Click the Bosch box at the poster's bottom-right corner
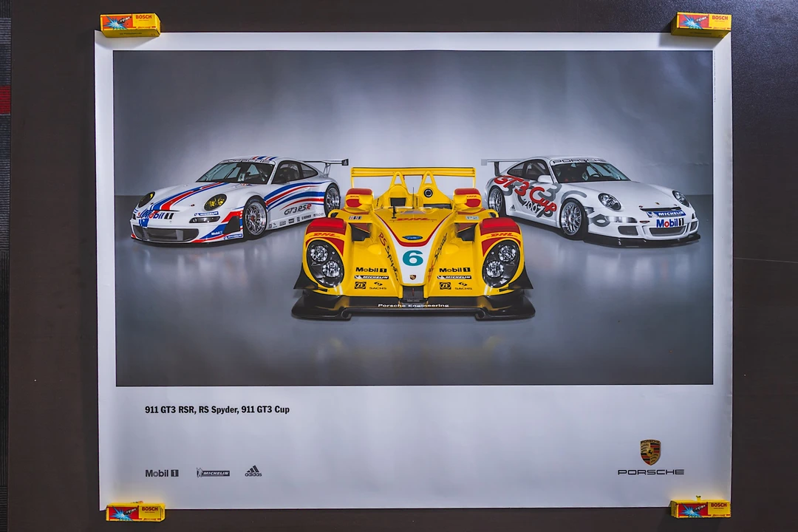 [700, 508]
